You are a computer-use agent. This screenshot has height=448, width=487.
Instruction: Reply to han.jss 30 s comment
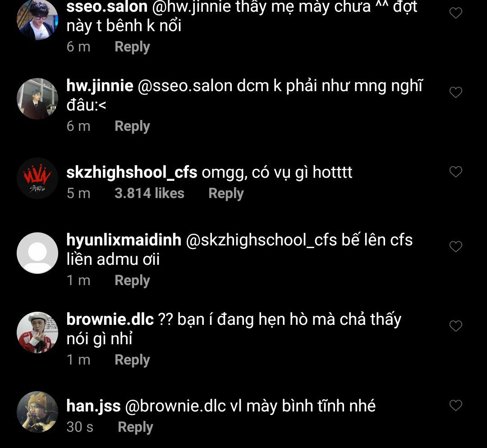point(135,427)
